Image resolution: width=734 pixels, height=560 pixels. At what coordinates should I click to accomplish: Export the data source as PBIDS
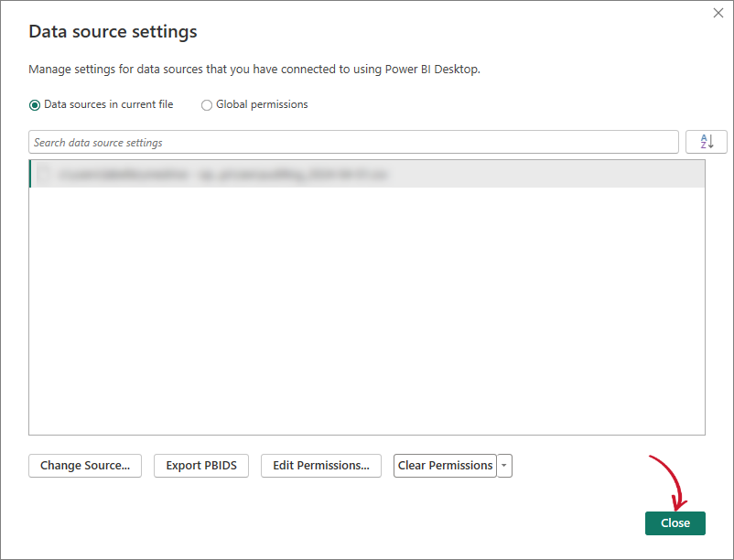point(200,466)
